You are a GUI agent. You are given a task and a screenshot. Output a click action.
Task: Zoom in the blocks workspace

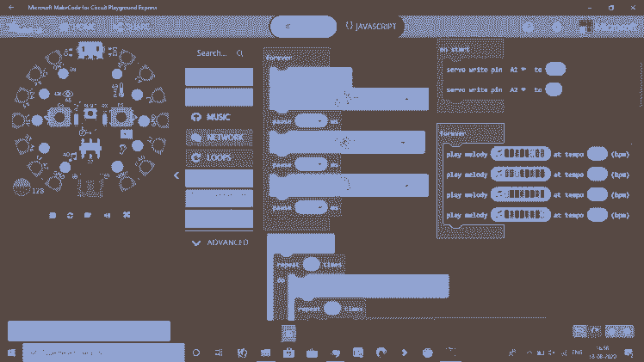pyautogui.click(x=627, y=331)
